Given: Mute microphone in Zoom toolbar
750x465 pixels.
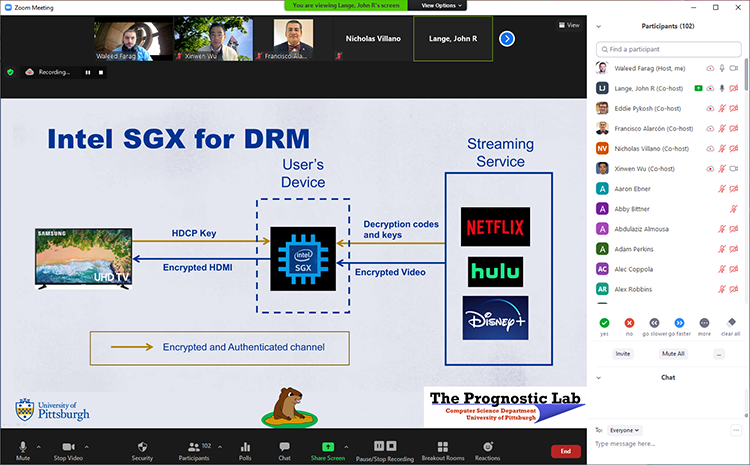Looking at the screenshot, I should point(22,451).
